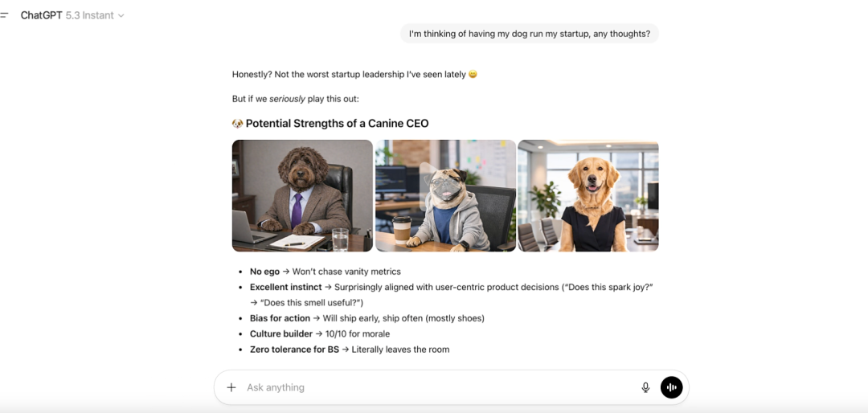
Task: Click the Culture builder bullet
Action: click(319, 333)
